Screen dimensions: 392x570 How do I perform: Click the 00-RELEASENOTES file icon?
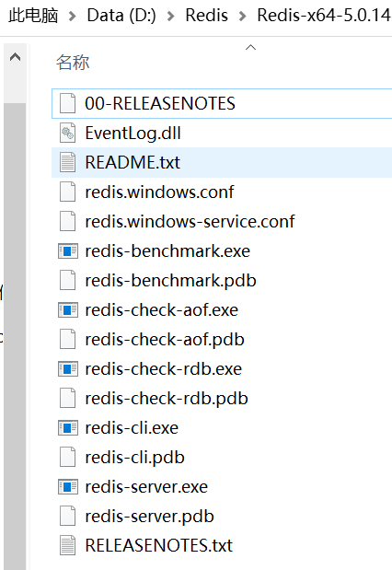click(68, 103)
